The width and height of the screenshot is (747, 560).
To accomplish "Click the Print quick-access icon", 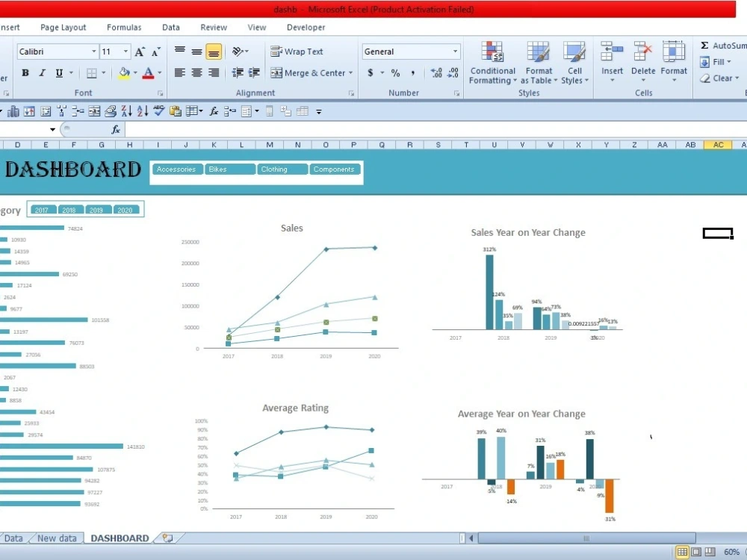I will [111, 111].
